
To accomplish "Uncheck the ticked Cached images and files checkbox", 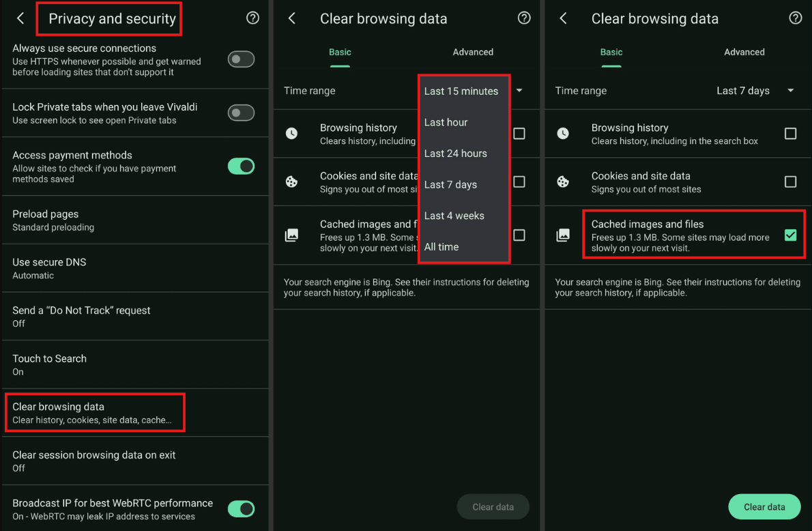I will click(790, 235).
